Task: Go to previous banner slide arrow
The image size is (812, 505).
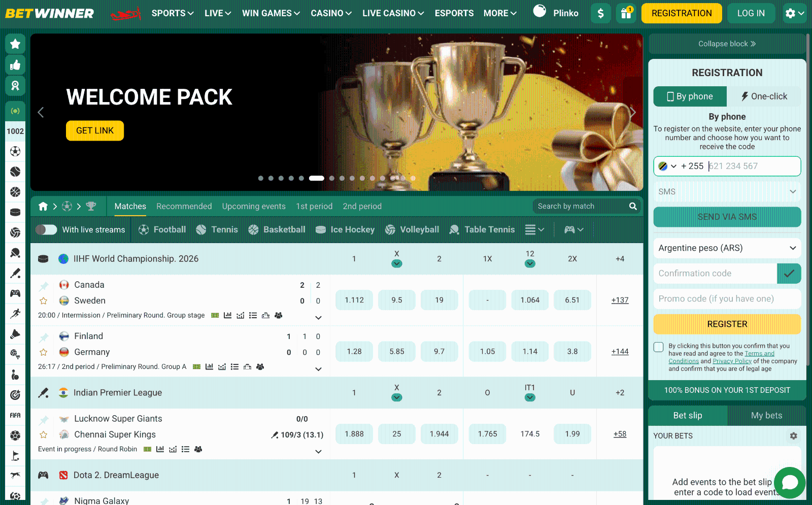Action: point(41,112)
